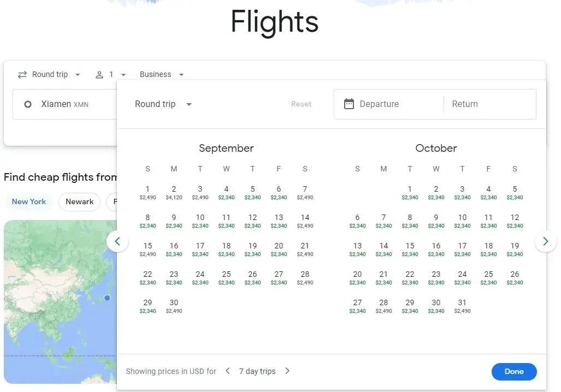Click the next month arrow
This screenshot has height=392, width=561.
pyautogui.click(x=545, y=241)
